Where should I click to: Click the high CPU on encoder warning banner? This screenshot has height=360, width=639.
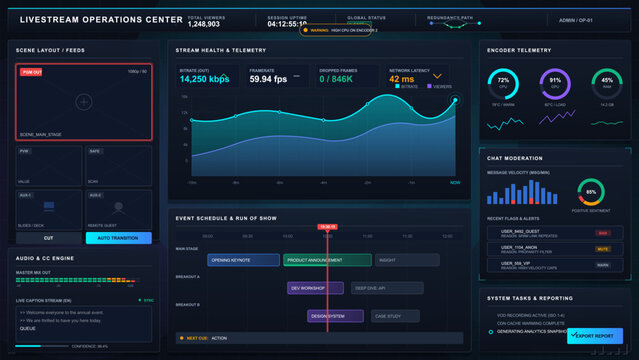pyautogui.click(x=335, y=30)
